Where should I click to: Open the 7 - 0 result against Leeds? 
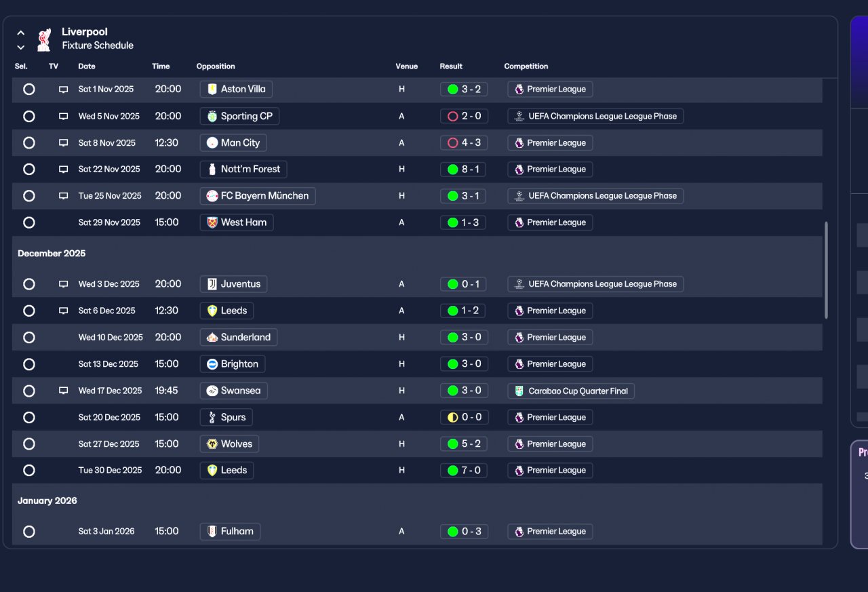464,470
